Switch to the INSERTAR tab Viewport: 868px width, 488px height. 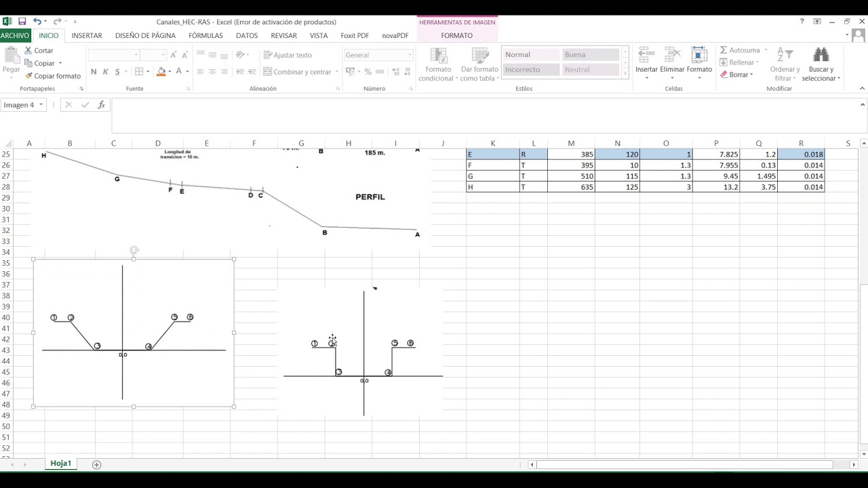[87, 35]
